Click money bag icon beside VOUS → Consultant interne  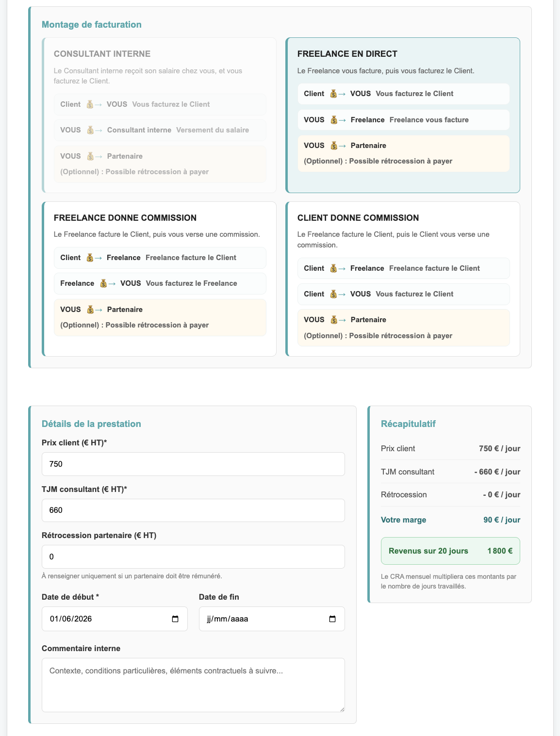pyautogui.click(x=90, y=130)
